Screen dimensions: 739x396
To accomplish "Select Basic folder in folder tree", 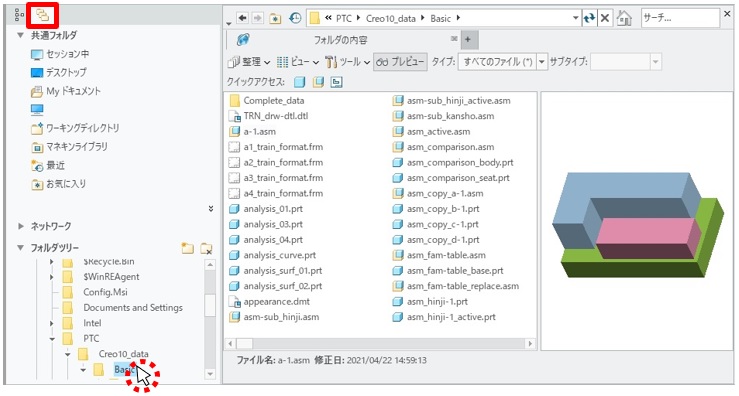I will tap(124, 370).
